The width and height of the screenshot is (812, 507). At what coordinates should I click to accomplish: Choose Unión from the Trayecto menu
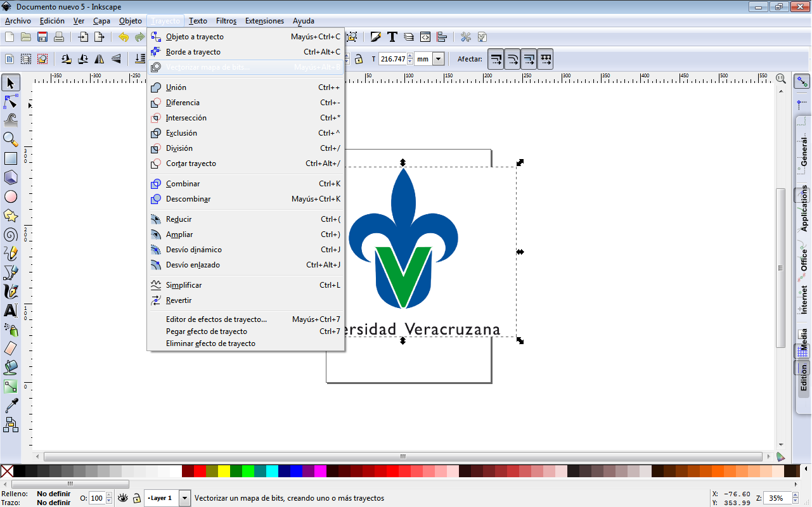[176, 87]
